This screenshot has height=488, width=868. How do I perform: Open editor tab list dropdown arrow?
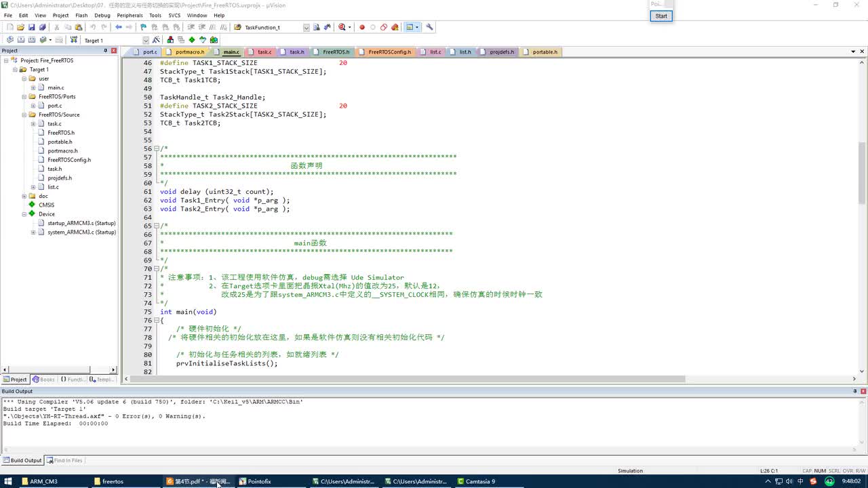[853, 52]
